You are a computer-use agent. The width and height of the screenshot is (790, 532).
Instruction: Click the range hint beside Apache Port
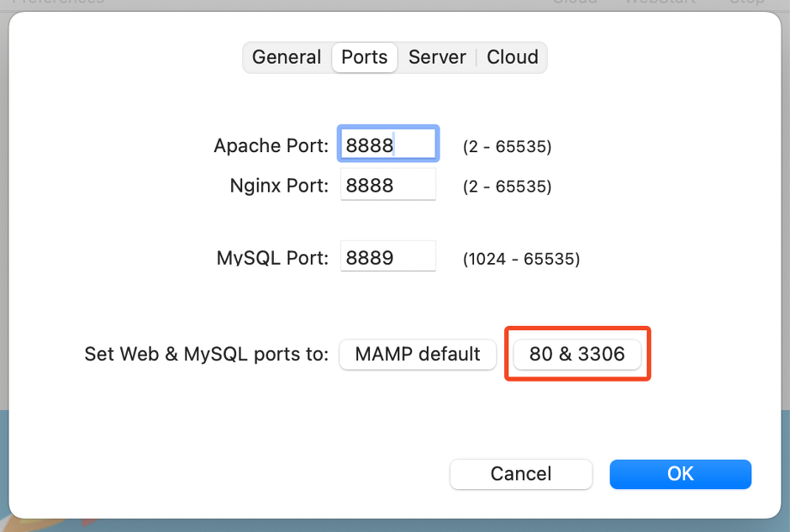click(507, 147)
